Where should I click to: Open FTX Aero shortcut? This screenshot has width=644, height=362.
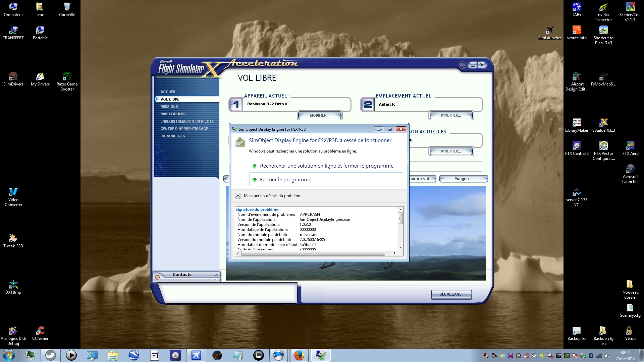coord(630,148)
